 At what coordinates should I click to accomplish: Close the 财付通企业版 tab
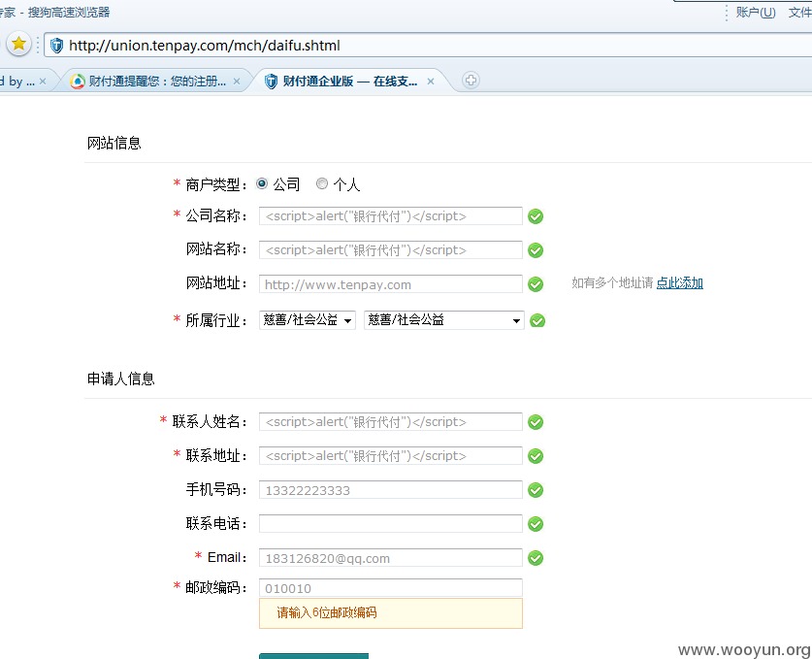(x=431, y=82)
